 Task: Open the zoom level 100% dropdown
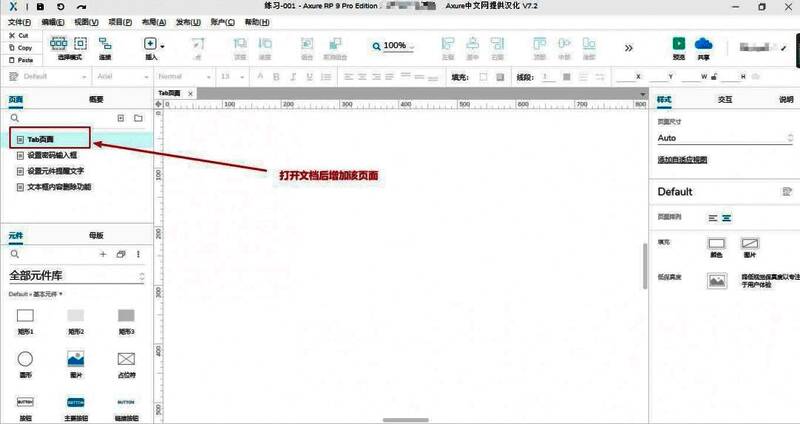pyautogui.click(x=399, y=46)
